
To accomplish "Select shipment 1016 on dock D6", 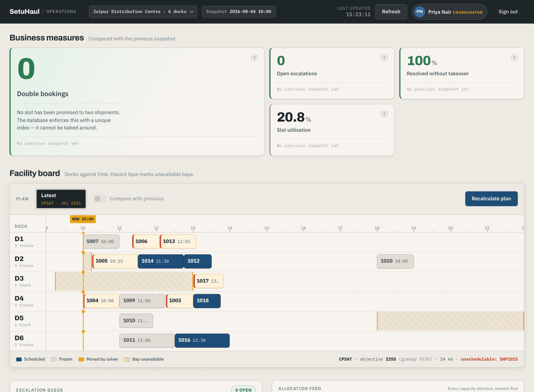I will [202, 341].
